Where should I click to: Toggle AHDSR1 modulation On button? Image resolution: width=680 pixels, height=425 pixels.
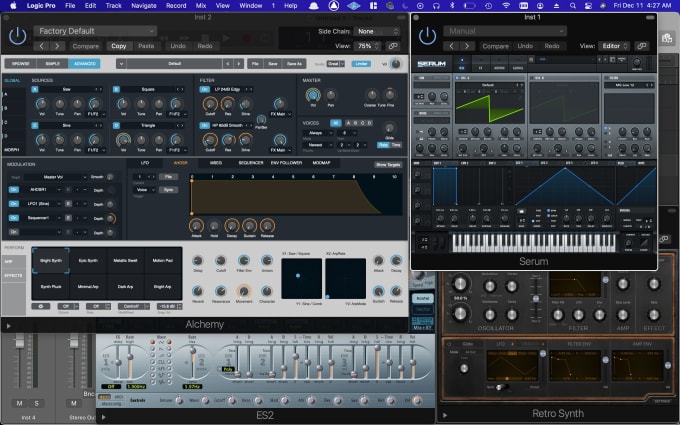coord(14,190)
